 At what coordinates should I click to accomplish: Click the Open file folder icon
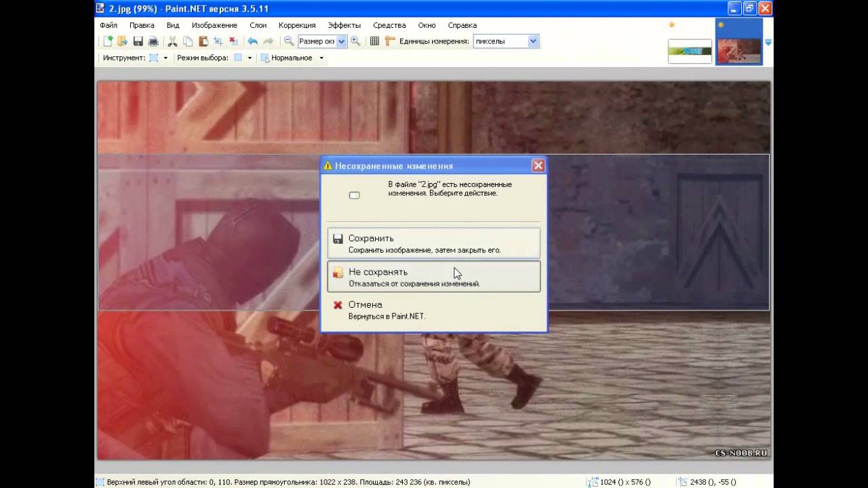pos(122,41)
